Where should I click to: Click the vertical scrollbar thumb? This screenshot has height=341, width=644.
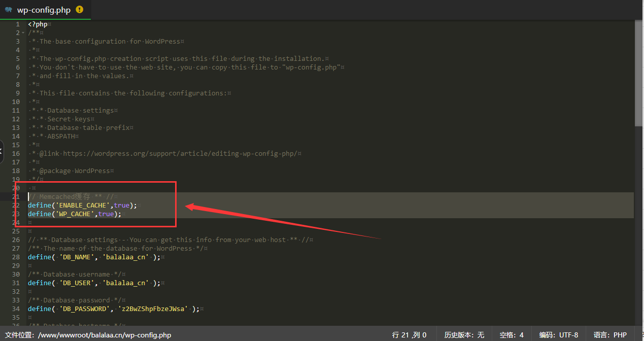pyautogui.click(x=638, y=74)
